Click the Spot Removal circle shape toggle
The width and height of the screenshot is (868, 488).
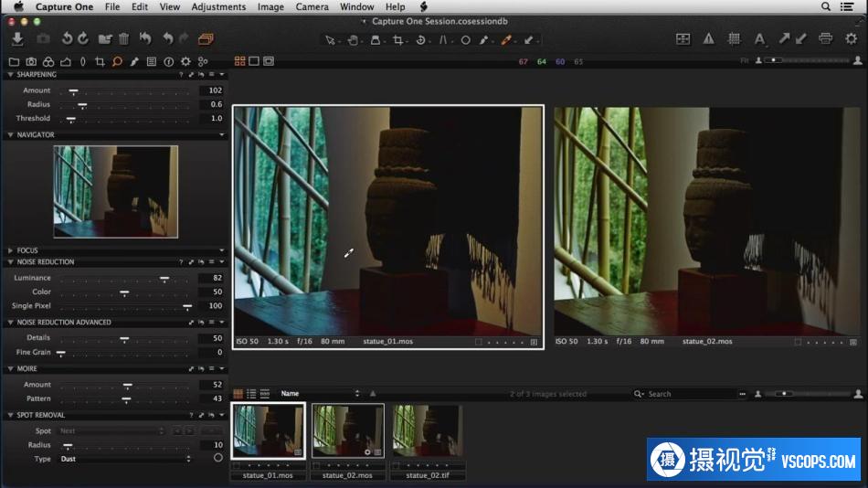218,458
